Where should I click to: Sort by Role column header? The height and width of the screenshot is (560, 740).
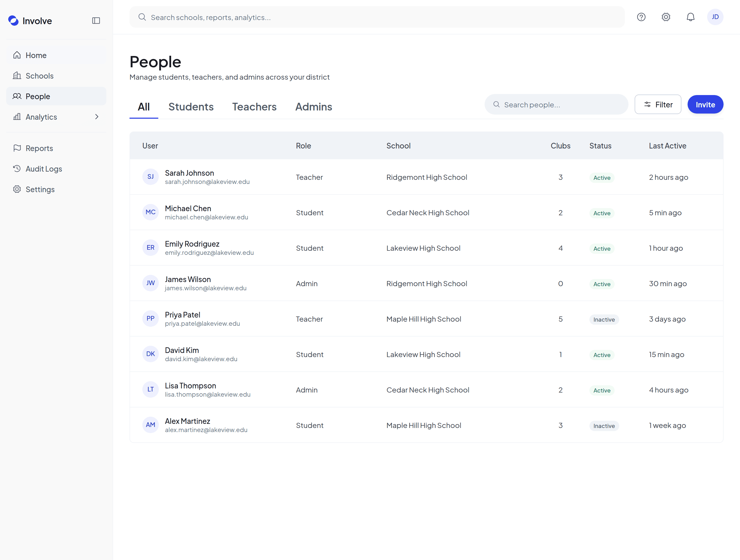coord(303,145)
